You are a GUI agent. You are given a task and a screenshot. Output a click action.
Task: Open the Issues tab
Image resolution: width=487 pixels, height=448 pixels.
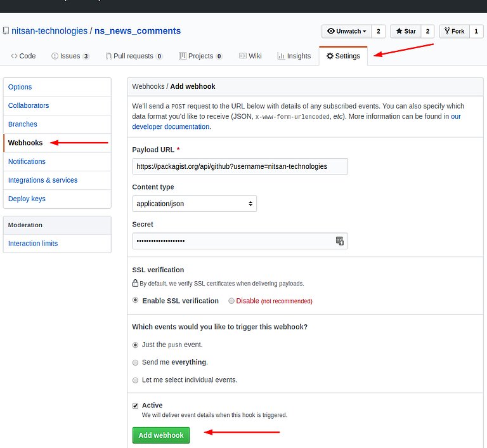coord(70,56)
